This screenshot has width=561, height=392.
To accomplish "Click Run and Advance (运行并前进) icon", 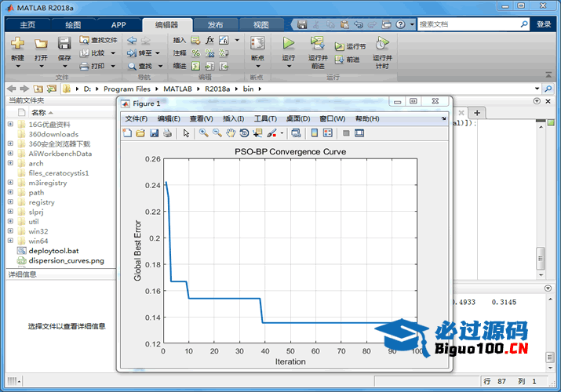I will (x=317, y=43).
